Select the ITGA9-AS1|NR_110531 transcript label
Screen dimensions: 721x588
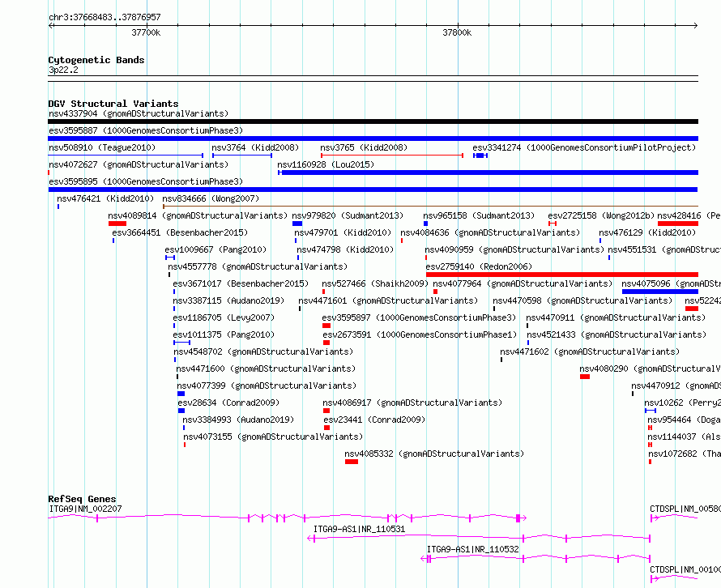click(x=359, y=529)
